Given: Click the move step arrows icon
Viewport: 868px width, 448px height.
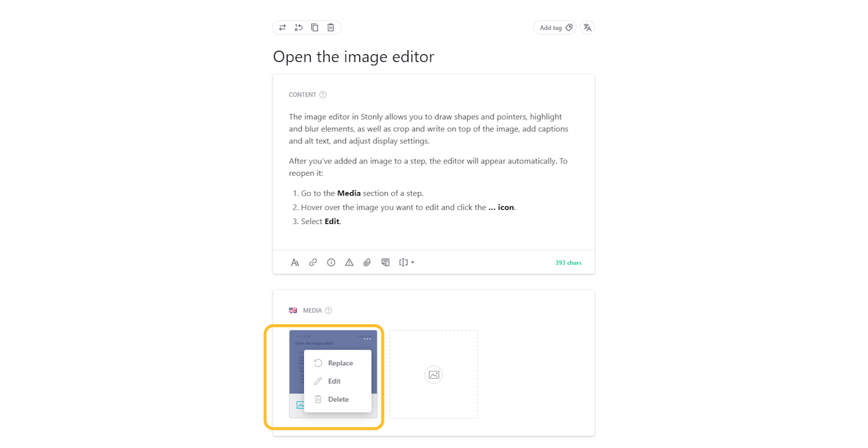Looking at the screenshot, I should click(x=282, y=27).
